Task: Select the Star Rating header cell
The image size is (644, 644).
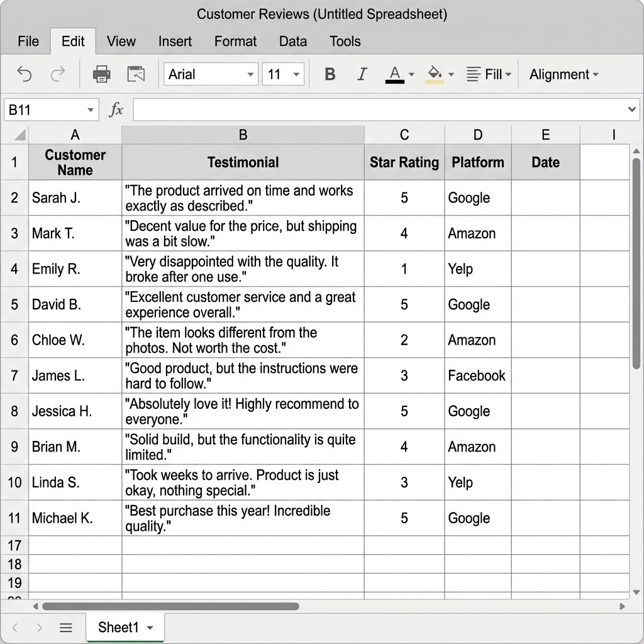Action: (404, 162)
